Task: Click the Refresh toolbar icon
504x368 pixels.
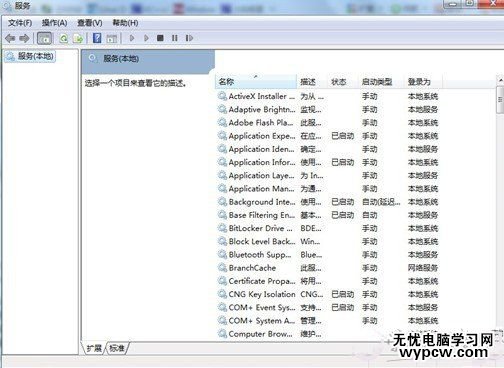Action: click(x=63, y=38)
